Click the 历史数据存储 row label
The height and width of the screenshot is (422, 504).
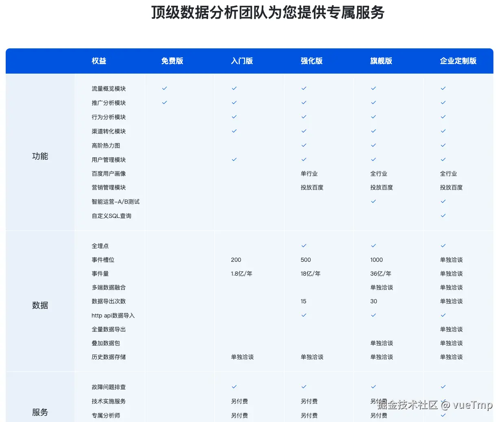coord(109,357)
